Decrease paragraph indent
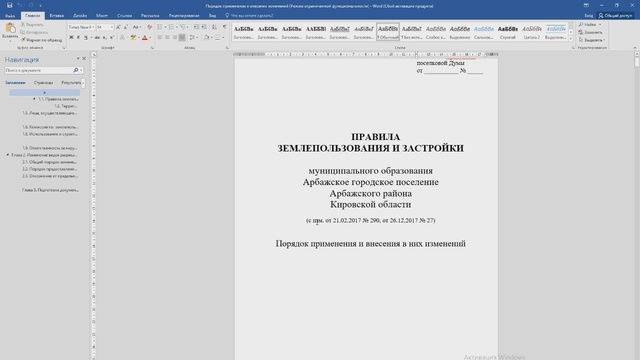The width and height of the screenshot is (640, 360). pyautogui.click(x=196, y=27)
